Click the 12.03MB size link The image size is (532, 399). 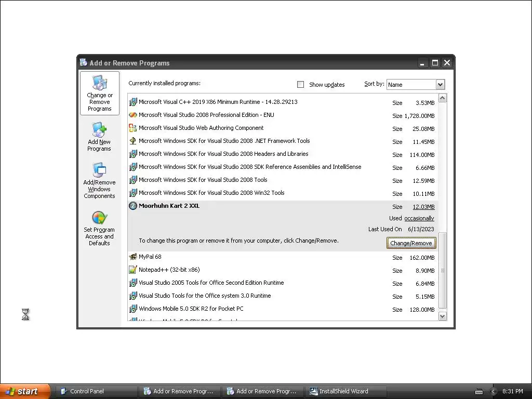click(x=423, y=207)
